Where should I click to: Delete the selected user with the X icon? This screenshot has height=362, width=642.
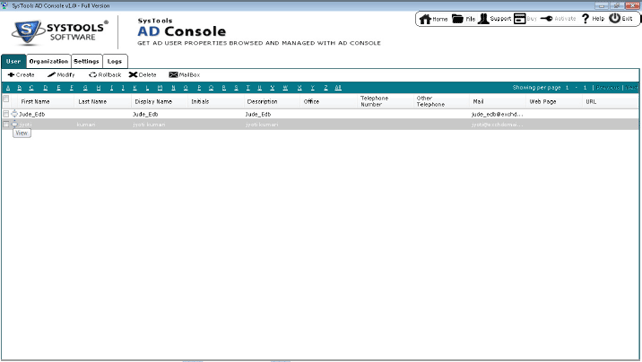tap(133, 75)
